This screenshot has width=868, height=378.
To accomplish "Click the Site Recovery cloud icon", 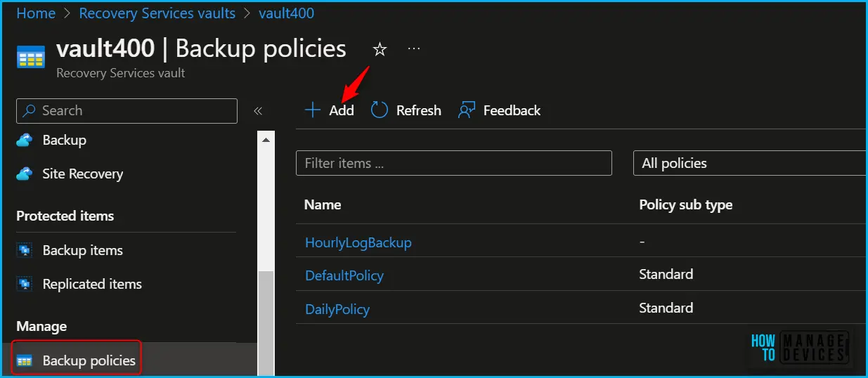I will (x=25, y=174).
